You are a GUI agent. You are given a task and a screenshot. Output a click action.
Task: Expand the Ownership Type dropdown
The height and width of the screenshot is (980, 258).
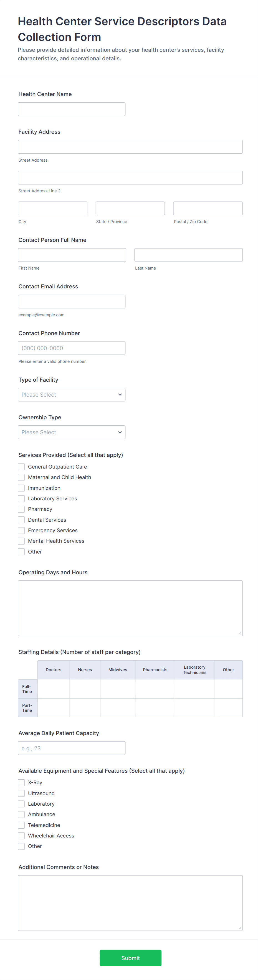[x=72, y=432]
